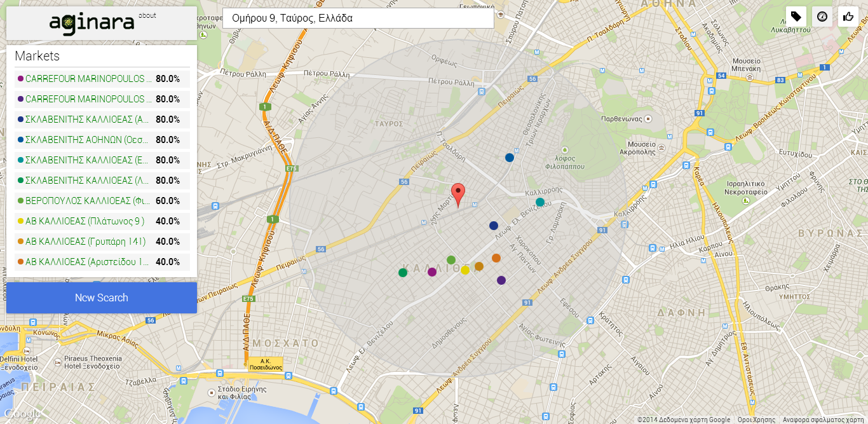This screenshot has height=424, width=868.
Task: Click the 80.0% value for ΣΚΛΑΒΕΝΙΤΗΣ ΑΘΗΝΩΝ
Action: tap(168, 140)
